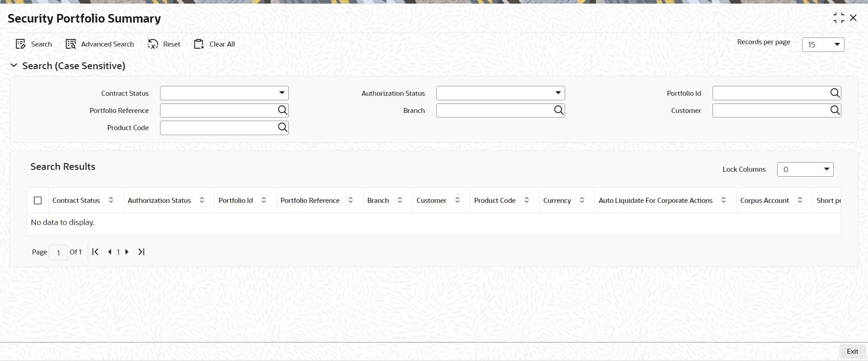Open the Contract Status dropdown
The image size is (868, 361).
click(224, 93)
